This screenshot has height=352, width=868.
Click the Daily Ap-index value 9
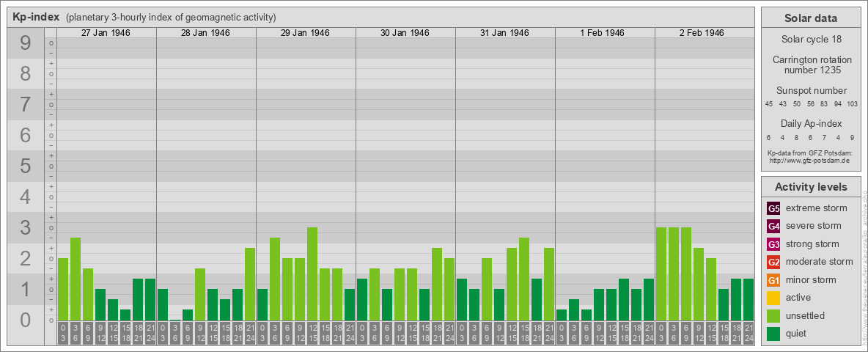852,137
